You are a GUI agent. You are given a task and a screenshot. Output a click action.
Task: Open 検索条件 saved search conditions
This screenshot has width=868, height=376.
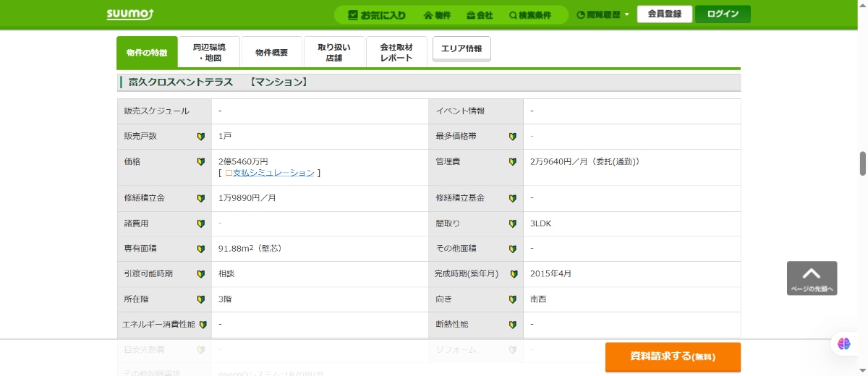[529, 15]
